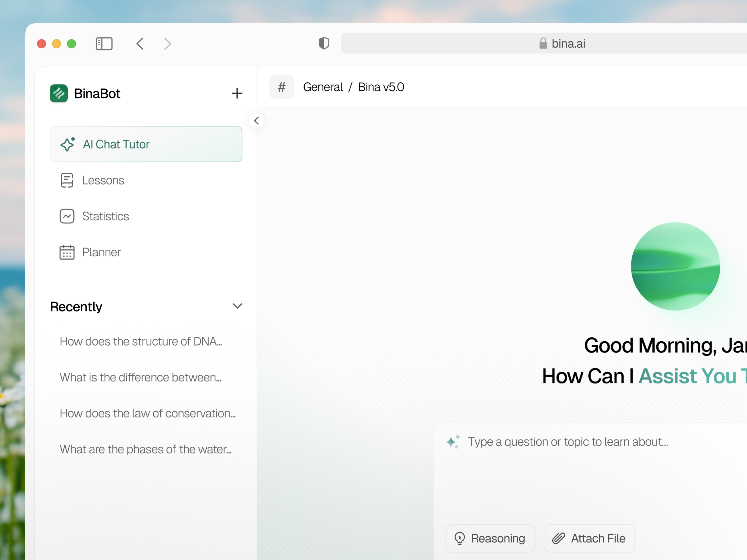Viewport: 747px width, 560px height.
Task: Click the green orb avatar
Action: click(675, 266)
